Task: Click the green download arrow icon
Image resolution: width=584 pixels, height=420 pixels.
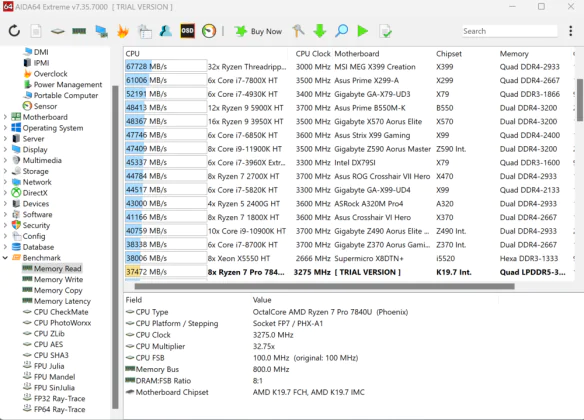Action: point(320,31)
